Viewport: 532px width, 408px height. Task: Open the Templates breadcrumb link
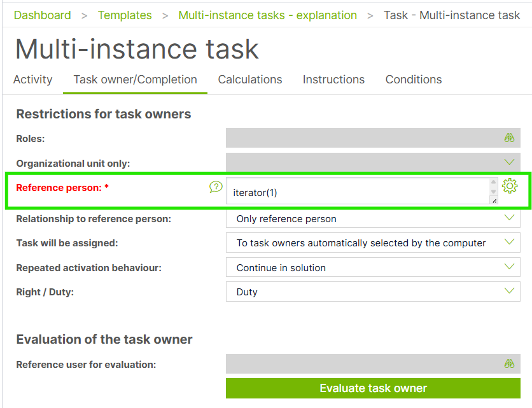(125, 15)
